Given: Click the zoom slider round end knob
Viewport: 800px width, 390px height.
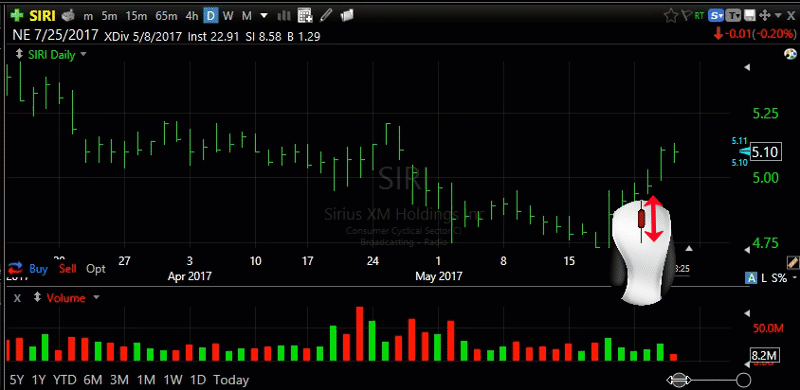Looking at the screenshot, I should (x=744, y=380).
